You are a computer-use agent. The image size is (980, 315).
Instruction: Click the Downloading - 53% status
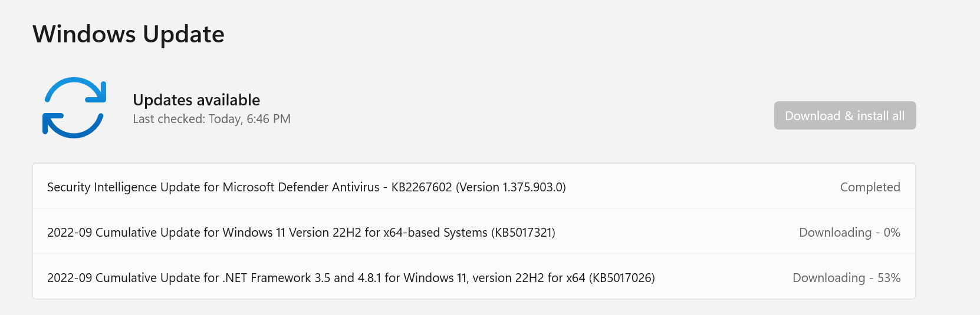tap(846, 278)
